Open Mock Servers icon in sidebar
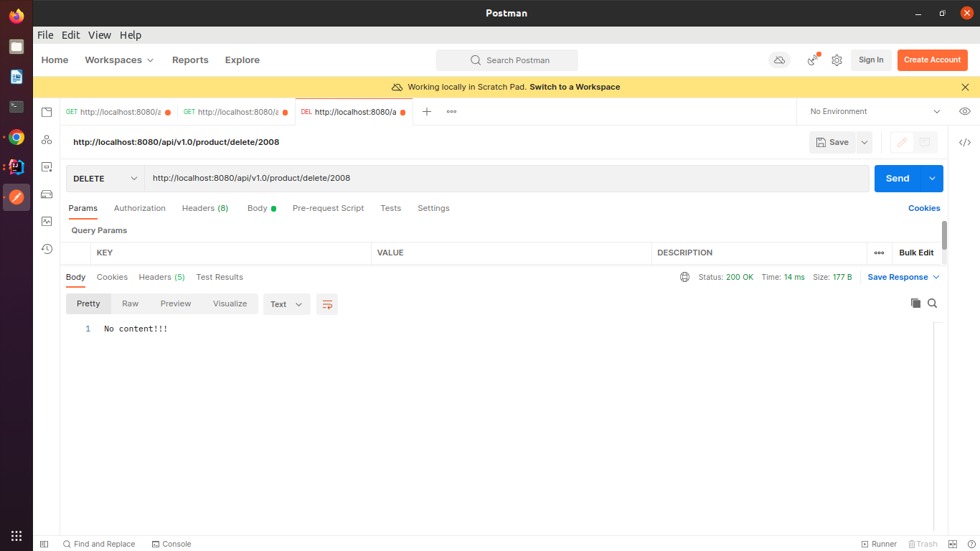 pyautogui.click(x=47, y=194)
